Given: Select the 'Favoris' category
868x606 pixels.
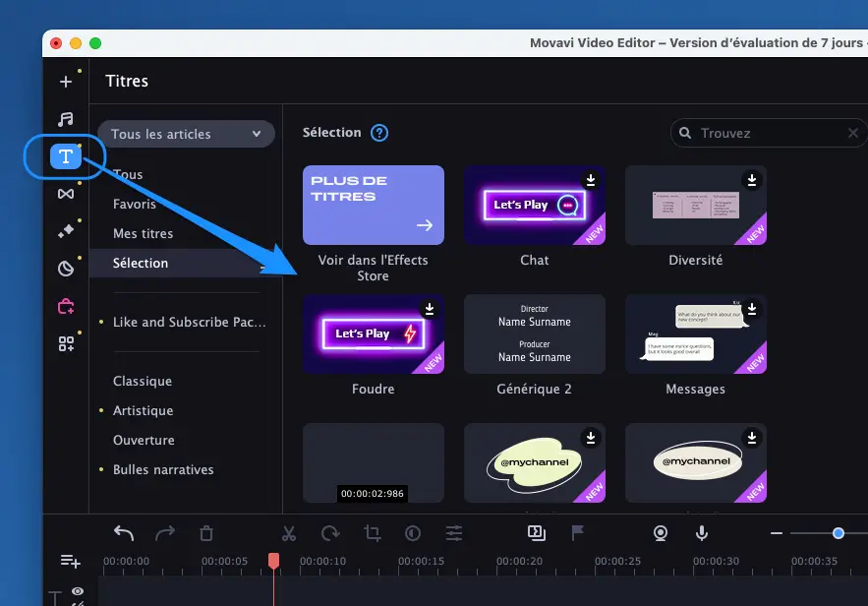Looking at the screenshot, I should [135, 204].
